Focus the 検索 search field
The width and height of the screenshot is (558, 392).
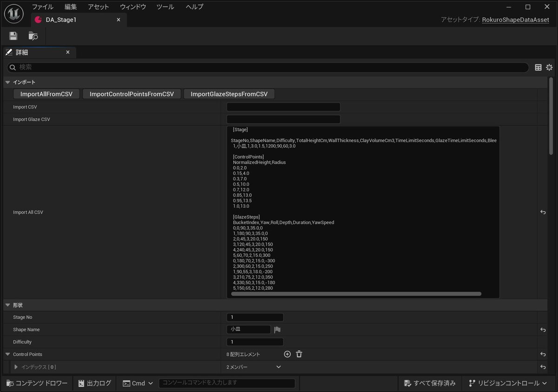pyautogui.click(x=267, y=67)
